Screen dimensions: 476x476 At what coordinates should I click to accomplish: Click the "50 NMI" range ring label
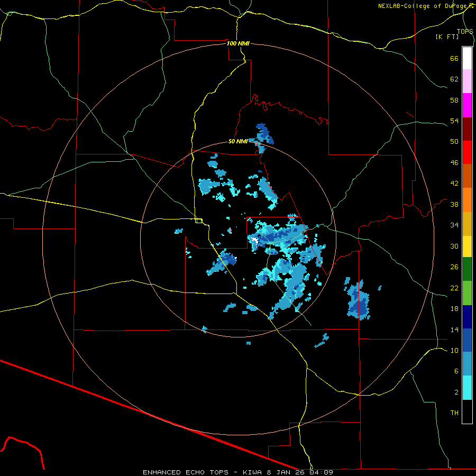(238, 141)
